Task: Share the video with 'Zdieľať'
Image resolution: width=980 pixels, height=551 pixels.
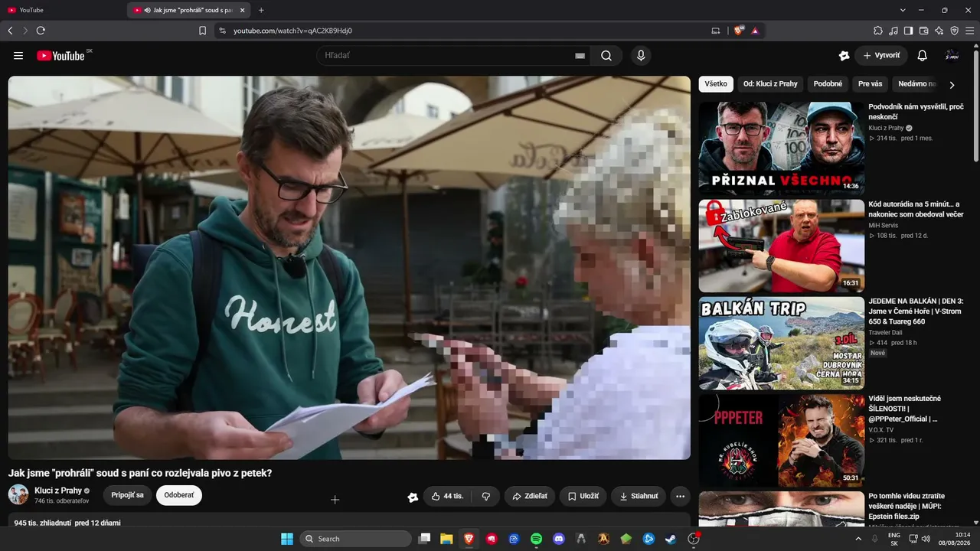Action: pyautogui.click(x=529, y=496)
